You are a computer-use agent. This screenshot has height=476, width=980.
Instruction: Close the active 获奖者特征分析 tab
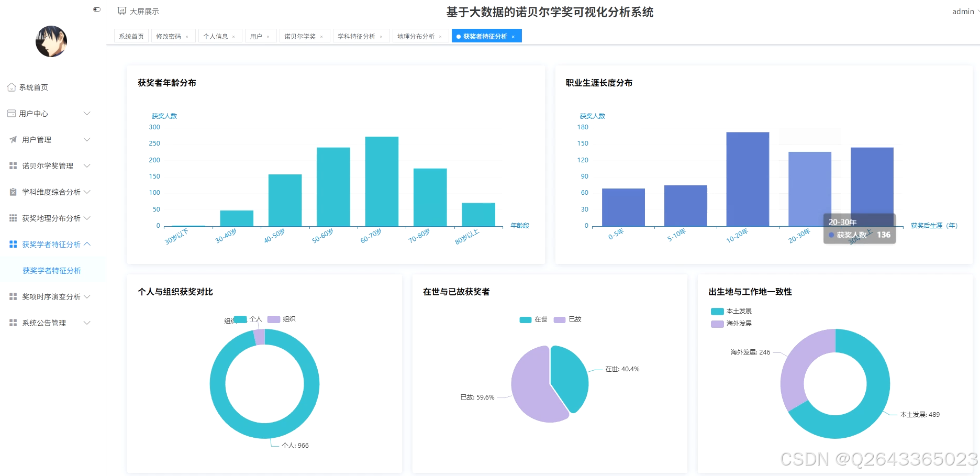coord(513,37)
